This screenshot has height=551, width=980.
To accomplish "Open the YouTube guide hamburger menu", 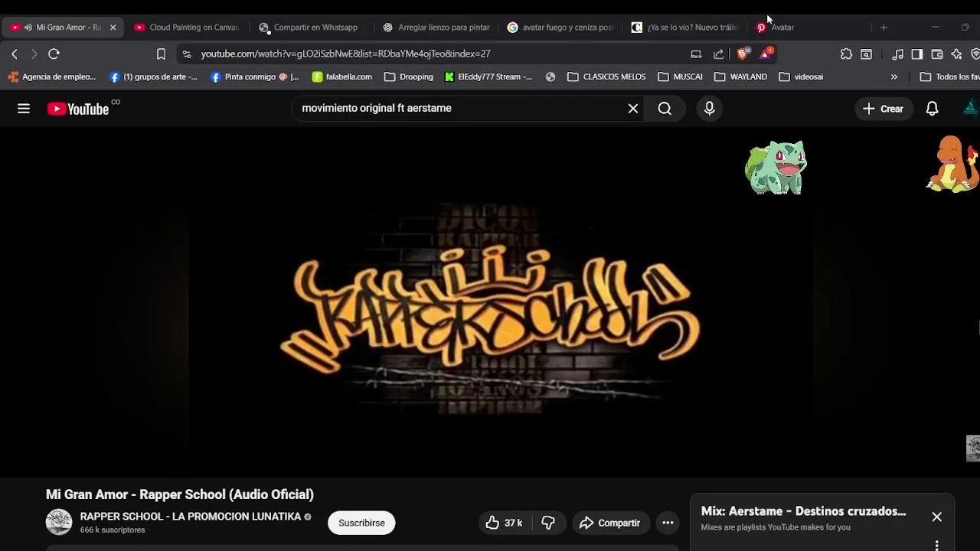I will (x=24, y=109).
